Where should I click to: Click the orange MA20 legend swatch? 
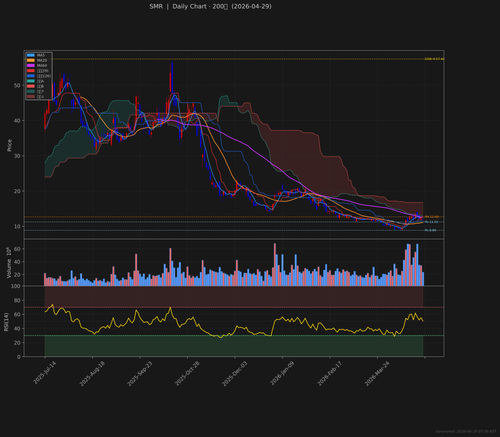[31, 60]
